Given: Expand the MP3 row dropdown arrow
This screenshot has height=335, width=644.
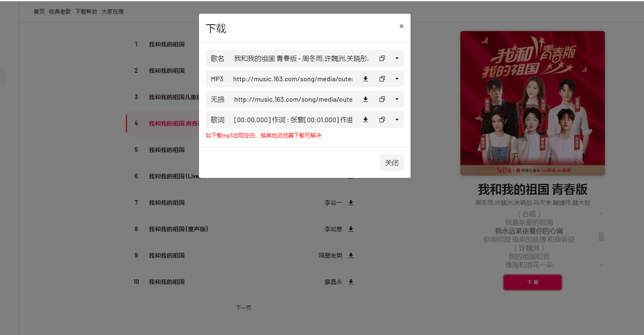Looking at the screenshot, I should (x=397, y=79).
